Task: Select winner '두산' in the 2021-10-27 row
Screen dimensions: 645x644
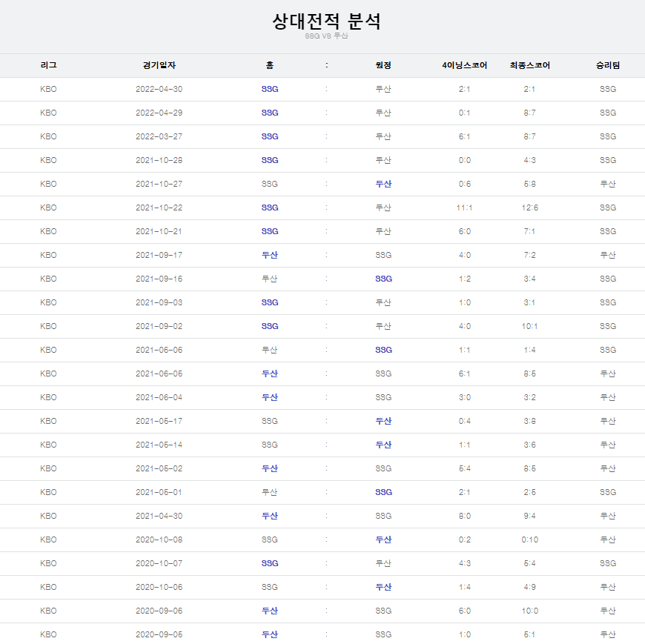Action: coord(608,185)
